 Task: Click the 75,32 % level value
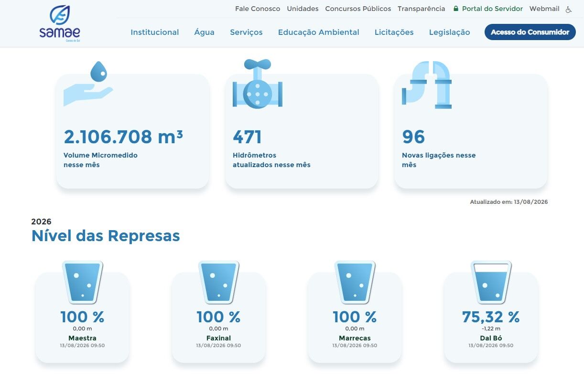point(491,317)
